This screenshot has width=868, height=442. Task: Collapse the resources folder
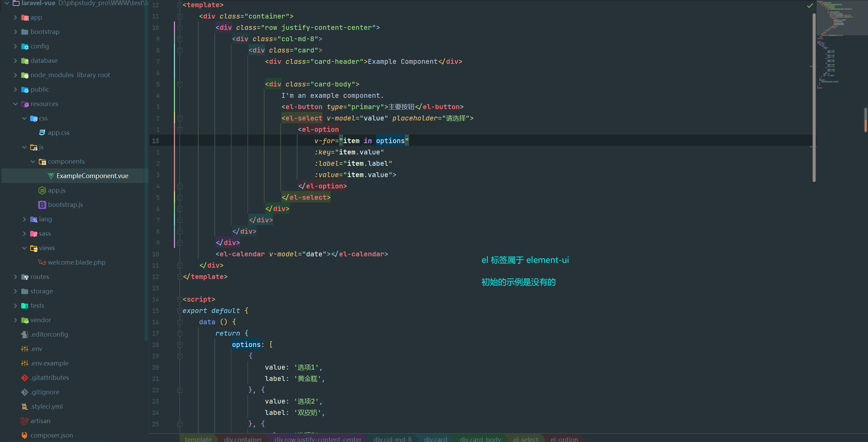click(x=15, y=104)
